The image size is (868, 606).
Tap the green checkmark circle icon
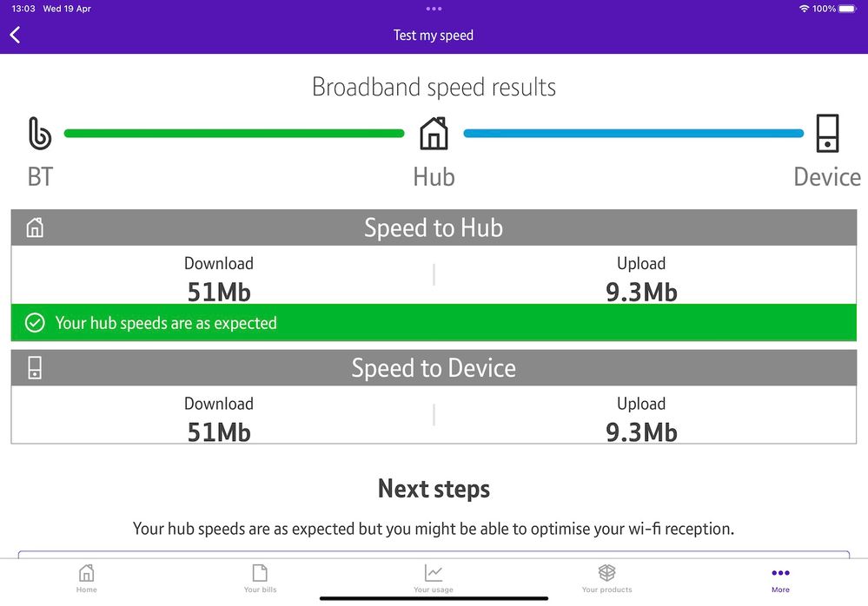[35, 323]
